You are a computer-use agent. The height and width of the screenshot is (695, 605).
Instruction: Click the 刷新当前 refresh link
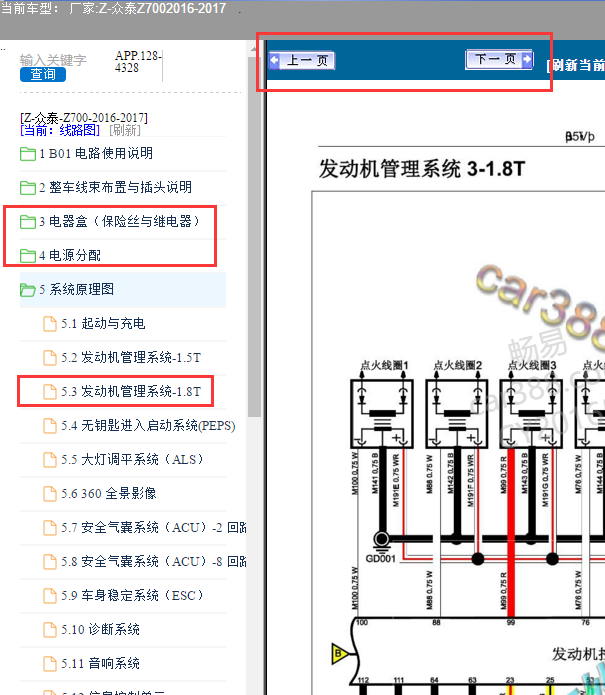(x=576, y=65)
